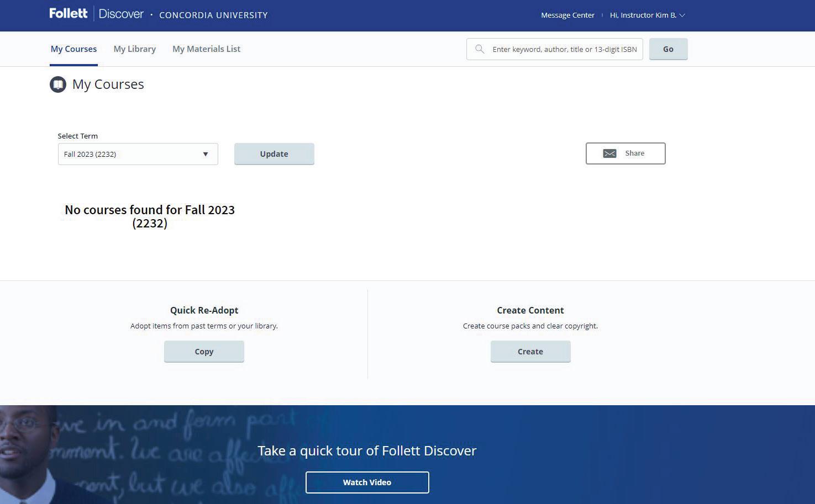Click Copy under Quick Re-Adopt
This screenshot has width=815, height=504.
coord(204,352)
